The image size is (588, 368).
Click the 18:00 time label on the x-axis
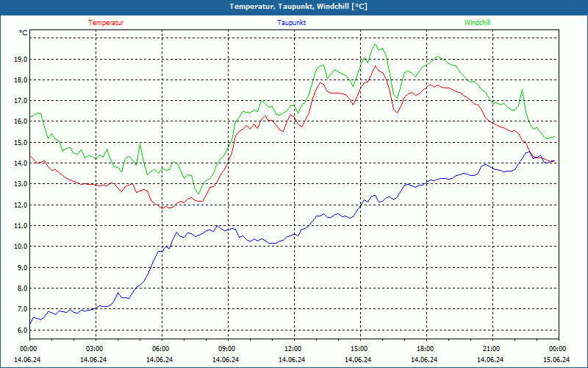(x=426, y=349)
